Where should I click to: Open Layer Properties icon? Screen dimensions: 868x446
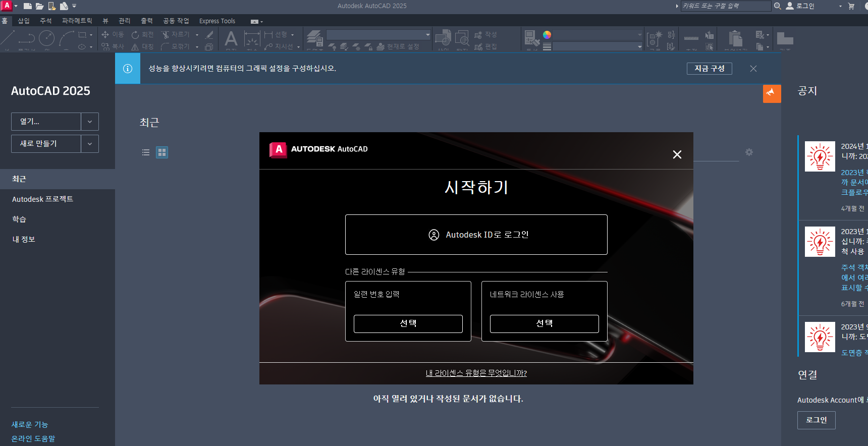point(315,38)
